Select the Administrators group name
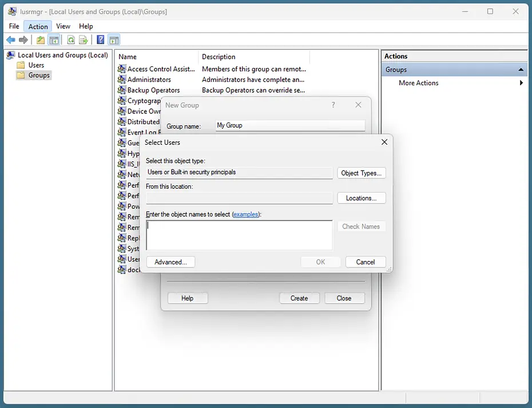 (149, 80)
